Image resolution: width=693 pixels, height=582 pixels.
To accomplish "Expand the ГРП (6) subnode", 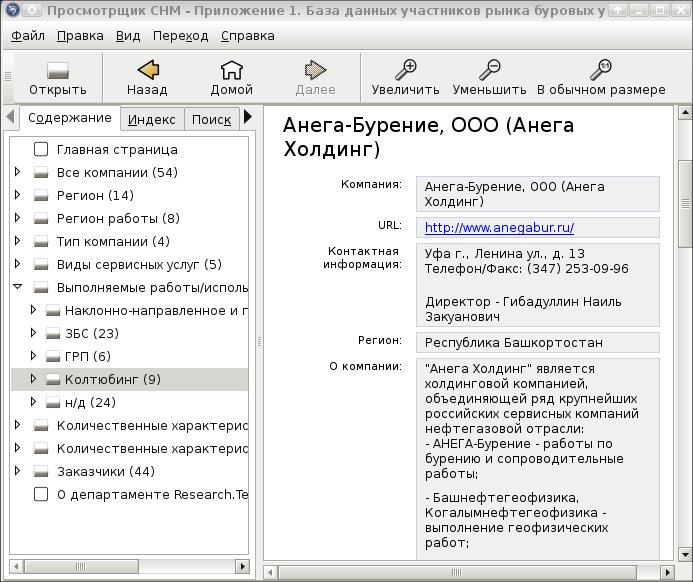I will (33, 355).
